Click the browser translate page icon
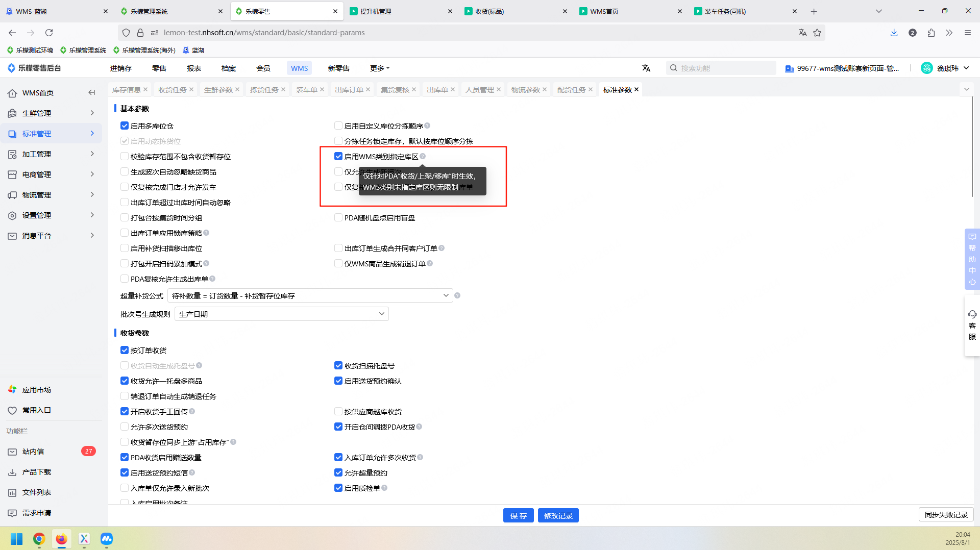The width and height of the screenshot is (980, 550). pyautogui.click(x=802, y=33)
